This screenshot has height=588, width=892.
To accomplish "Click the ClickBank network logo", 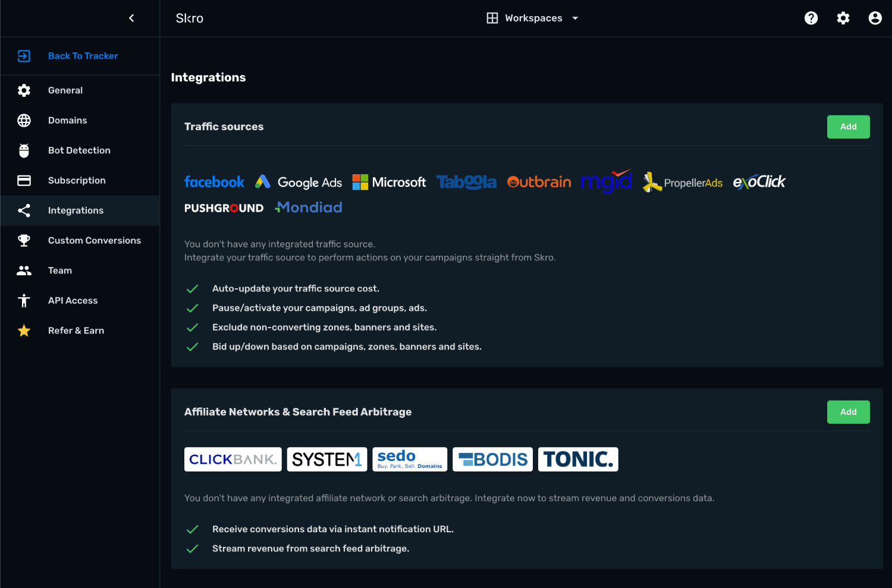I will tap(233, 460).
